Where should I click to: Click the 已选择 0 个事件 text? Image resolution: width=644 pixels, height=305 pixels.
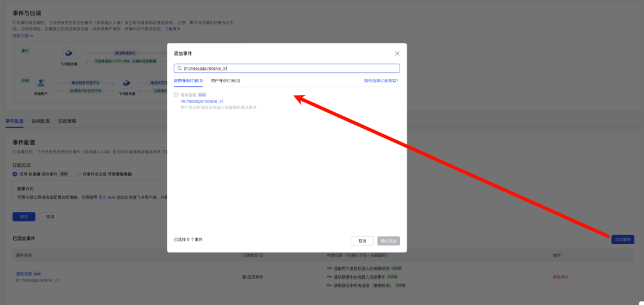point(188,239)
